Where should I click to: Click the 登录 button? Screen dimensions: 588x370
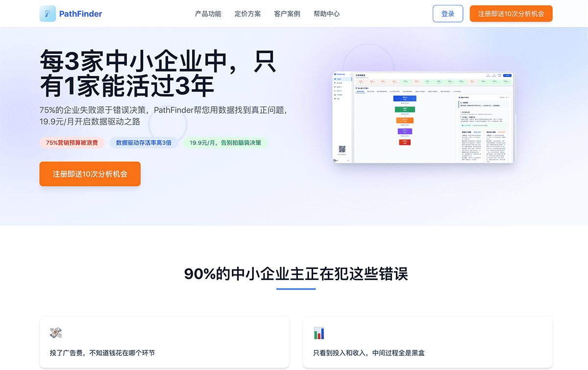[448, 14]
